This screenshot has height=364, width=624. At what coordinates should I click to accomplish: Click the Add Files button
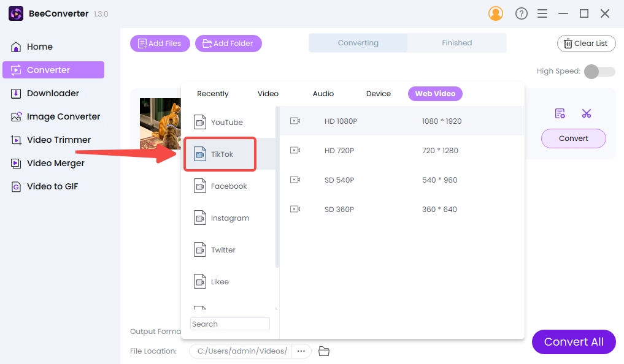tap(160, 44)
